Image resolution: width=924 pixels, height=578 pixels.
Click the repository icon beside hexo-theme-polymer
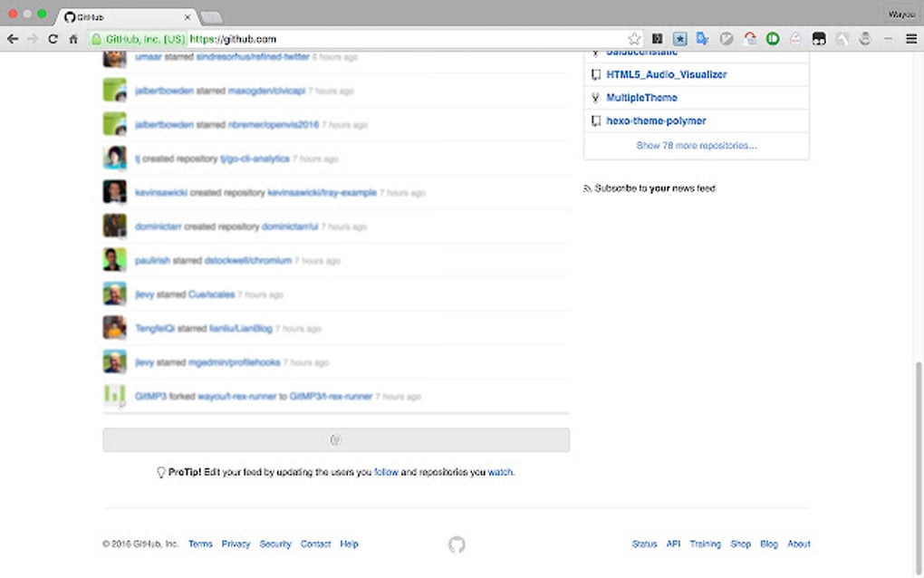595,120
